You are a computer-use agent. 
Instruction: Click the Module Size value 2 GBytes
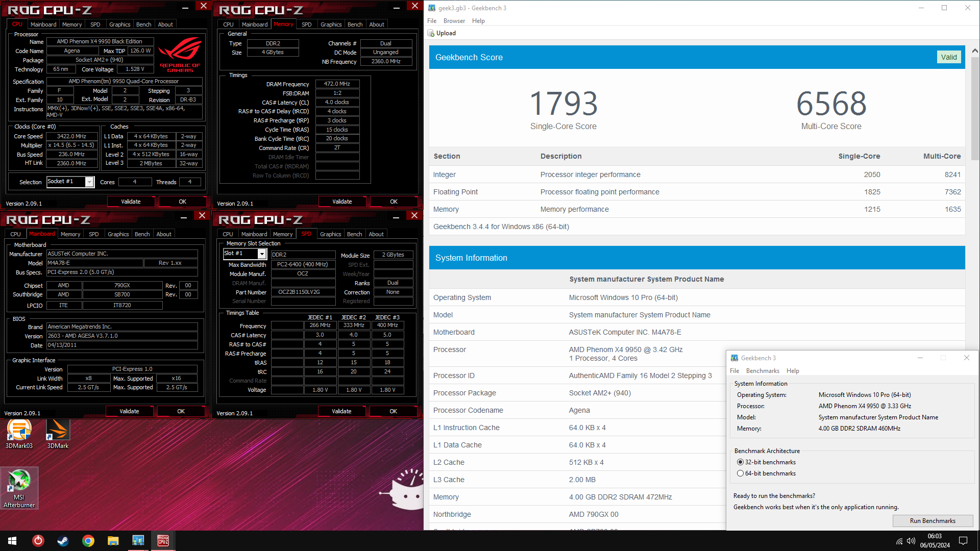click(393, 255)
